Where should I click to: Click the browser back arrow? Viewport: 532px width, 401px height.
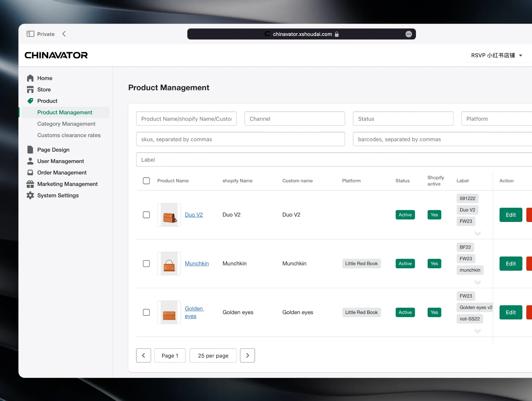pos(64,34)
